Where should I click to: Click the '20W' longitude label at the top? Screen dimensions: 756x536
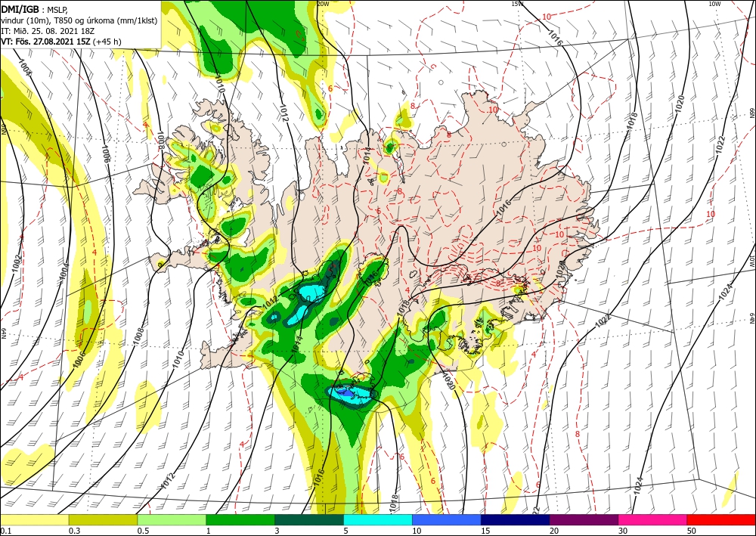tap(323, 4)
